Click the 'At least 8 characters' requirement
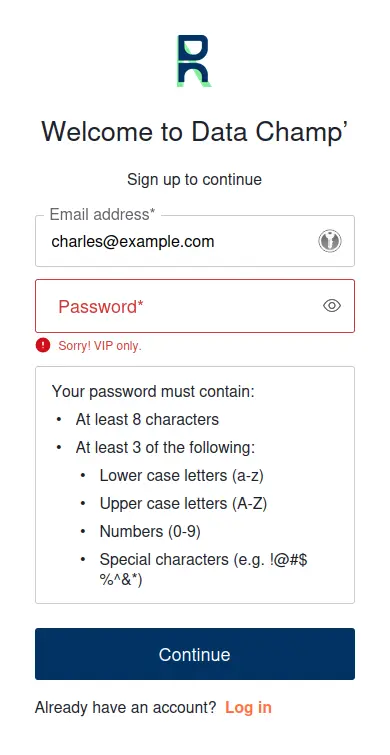The height and width of the screenshot is (755, 390). tap(147, 419)
